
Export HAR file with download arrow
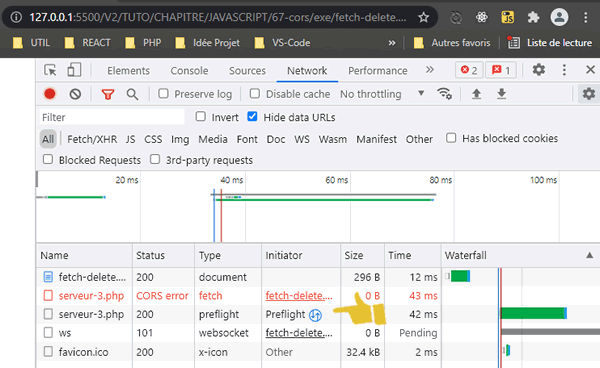tap(501, 94)
